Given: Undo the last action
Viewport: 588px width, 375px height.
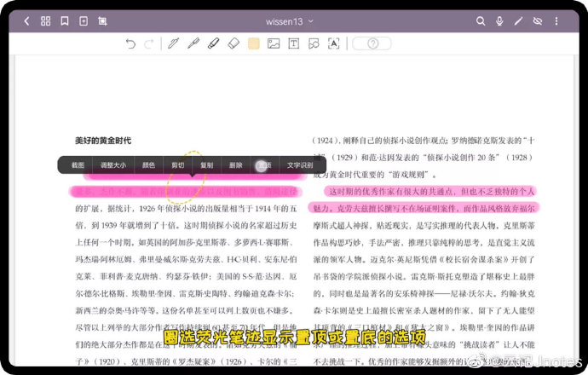Looking at the screenshot, I should [130, 43].
